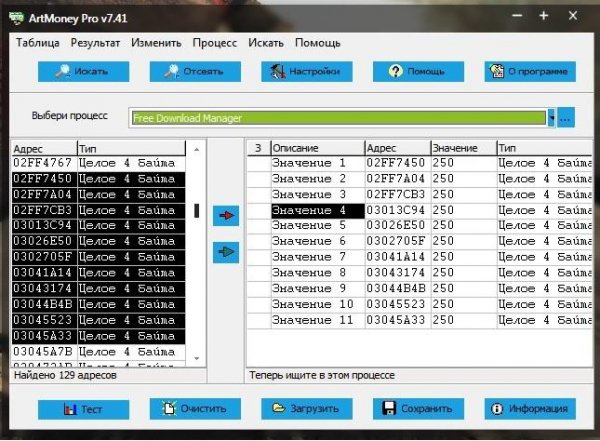600x441 pixels.
Task: Click the ellipsis browse process button
Action: [566, 118]
